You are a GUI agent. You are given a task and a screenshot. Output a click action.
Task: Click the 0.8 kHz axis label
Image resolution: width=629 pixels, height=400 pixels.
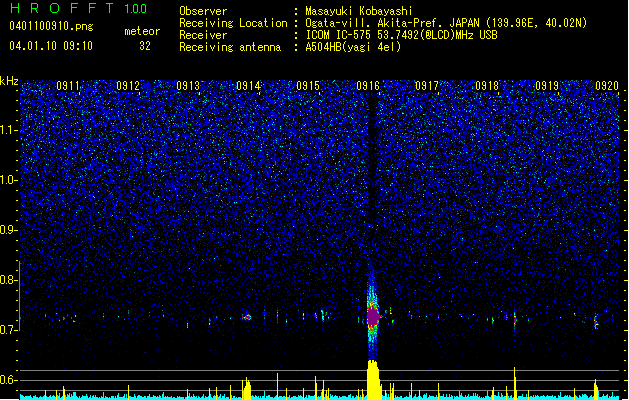point(9,280)
